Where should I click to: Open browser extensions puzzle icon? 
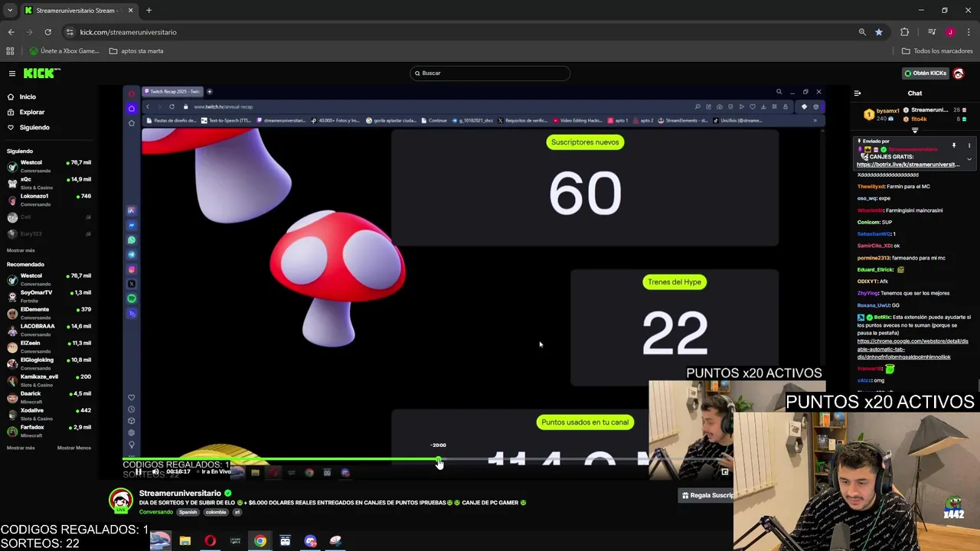pos(905,32)
